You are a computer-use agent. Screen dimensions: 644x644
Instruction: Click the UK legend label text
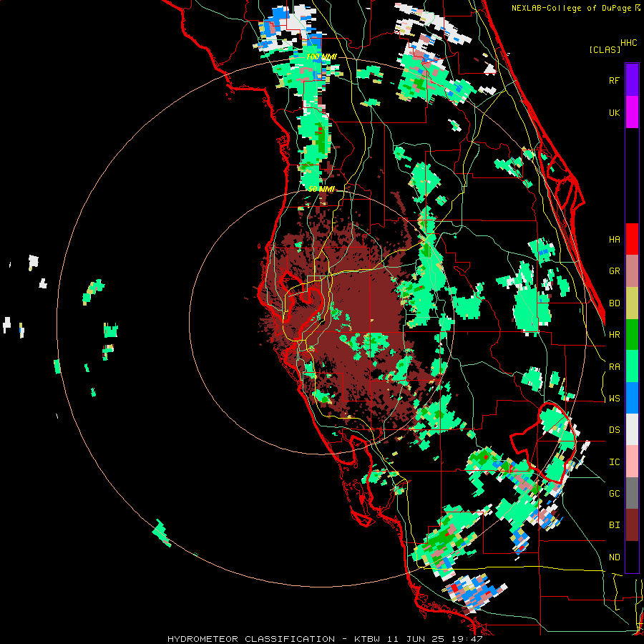pos(614,112)
